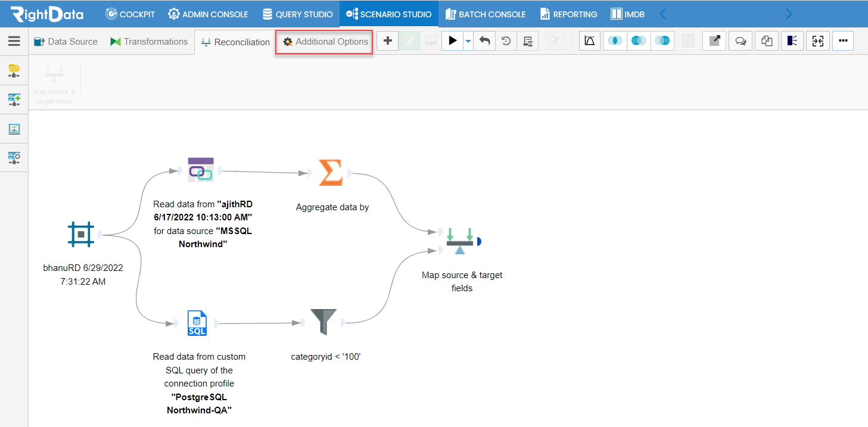The width and height of the screenshot is (868, 427).
Task: Click the "PostgreSQL Northwind-QA" label text
Action: click(x=199, y=403)
